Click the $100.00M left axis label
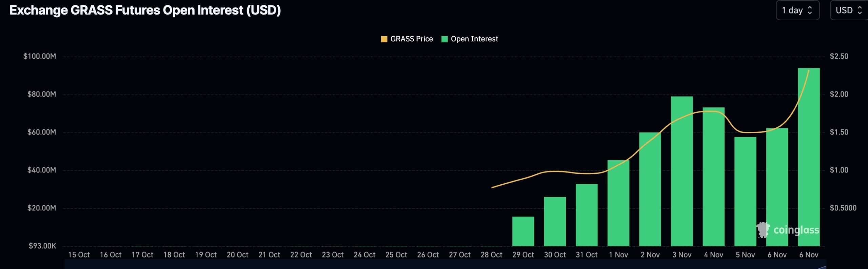 click(40, 56)
